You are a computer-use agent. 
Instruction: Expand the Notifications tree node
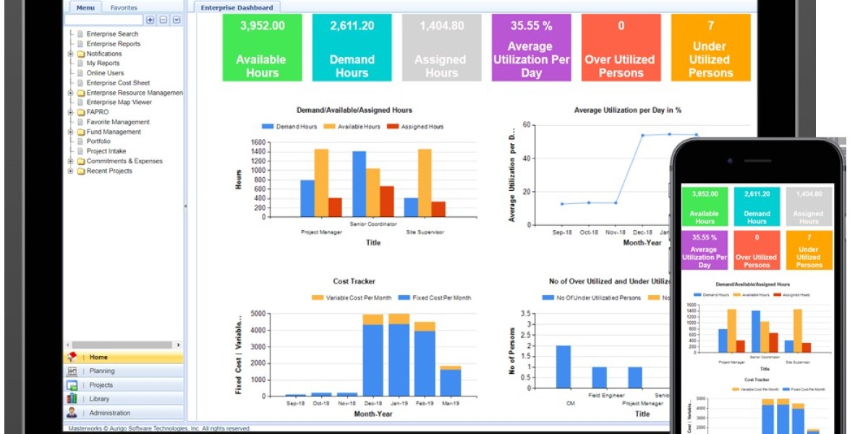pyautogui.click(x=71, y=54)
